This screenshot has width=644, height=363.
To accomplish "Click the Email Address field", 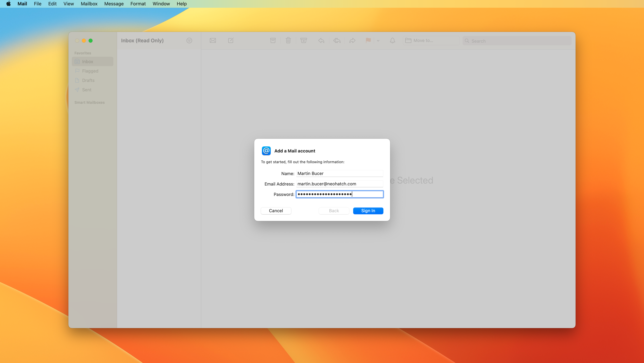I will click(x=339, y=184).
